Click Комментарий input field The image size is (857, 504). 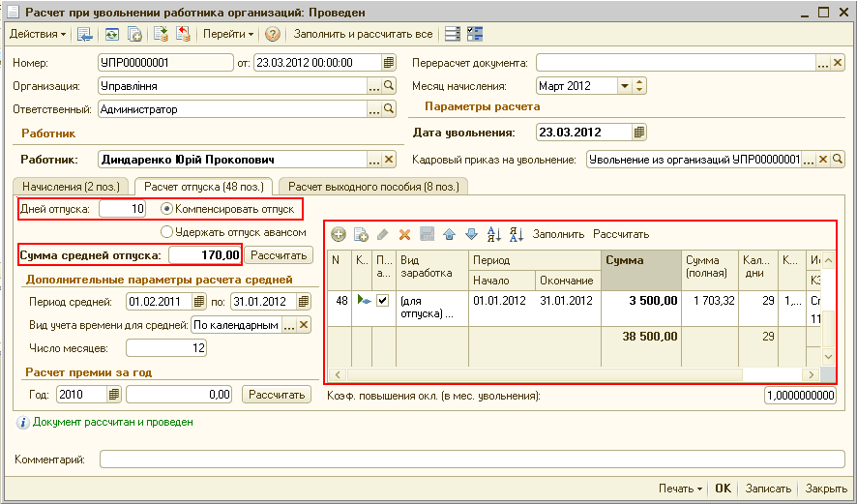point(472,460)
